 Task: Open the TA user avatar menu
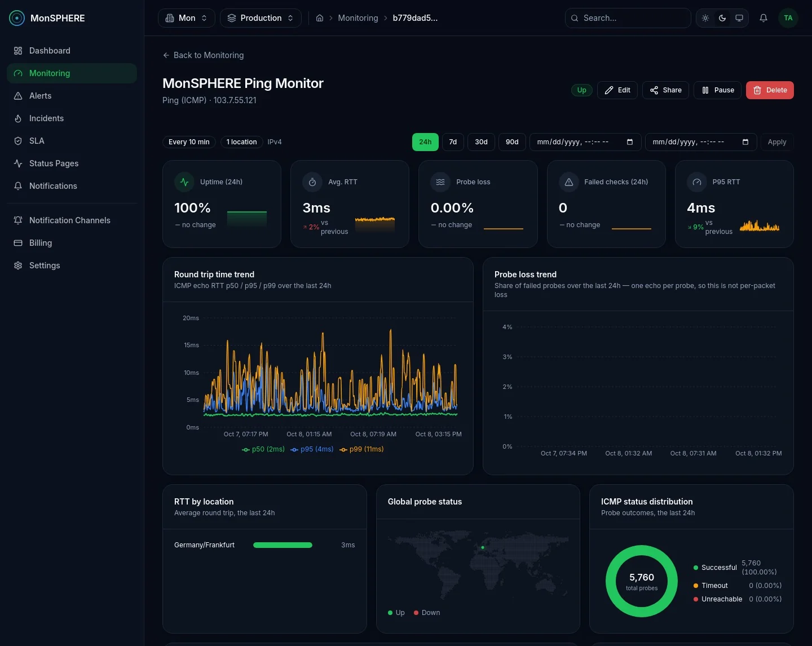(x=788, y=18)
